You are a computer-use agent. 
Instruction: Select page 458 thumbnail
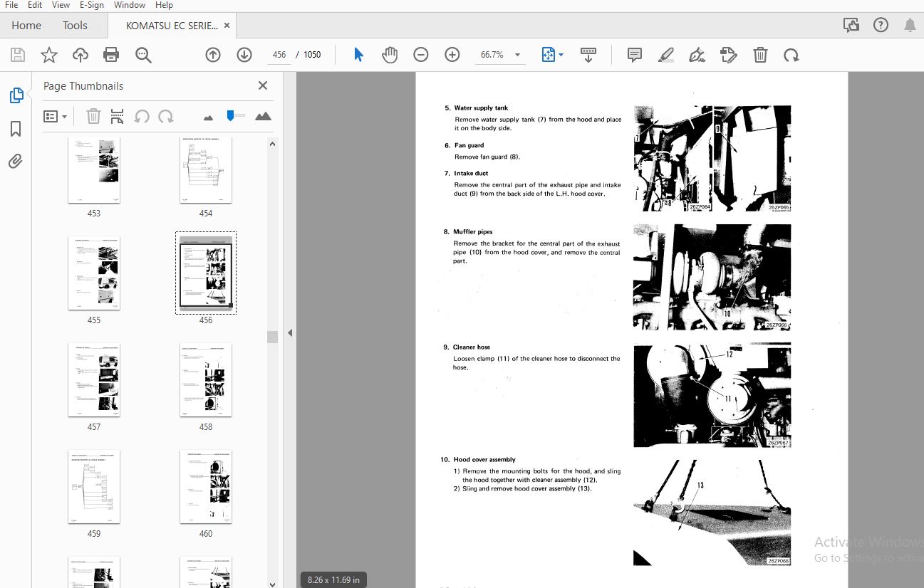206,380
